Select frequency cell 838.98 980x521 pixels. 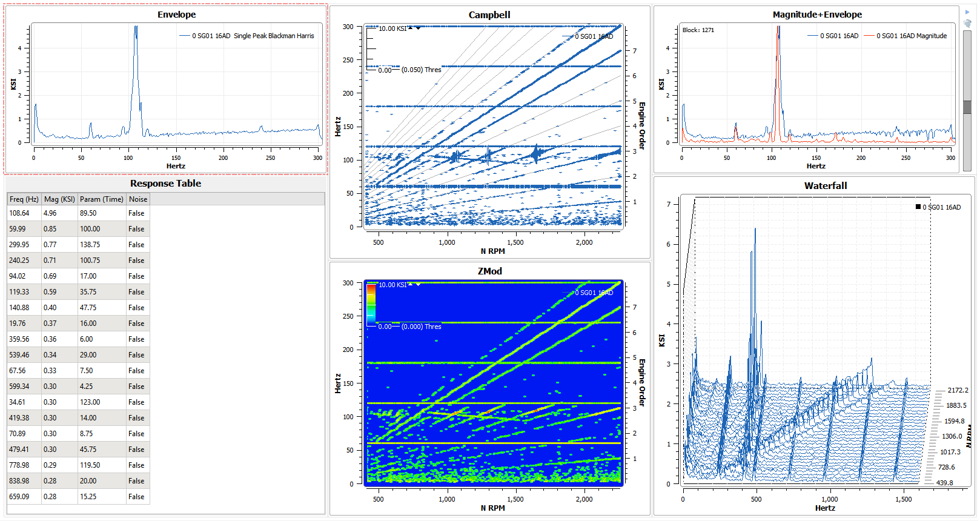tap(24, 481)
